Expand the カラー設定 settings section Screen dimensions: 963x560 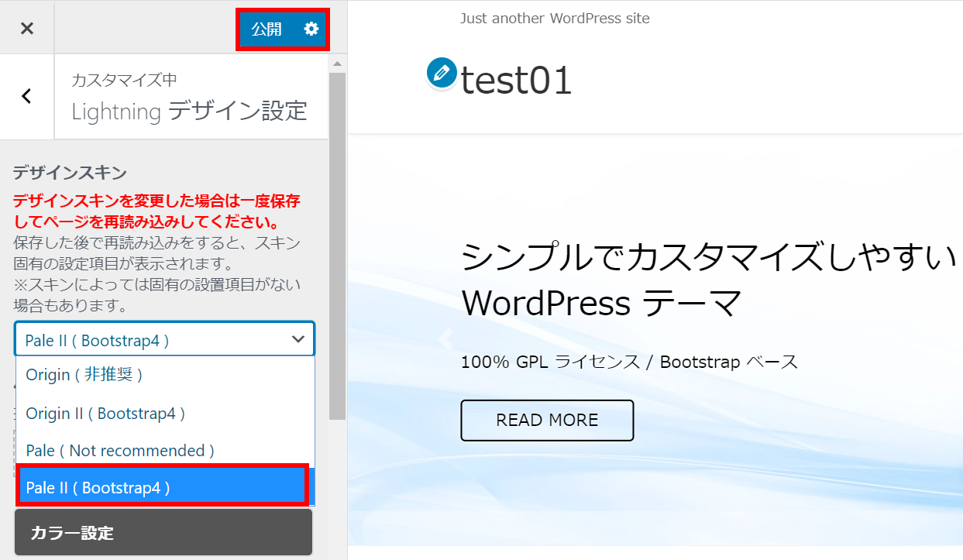point(163,532)
